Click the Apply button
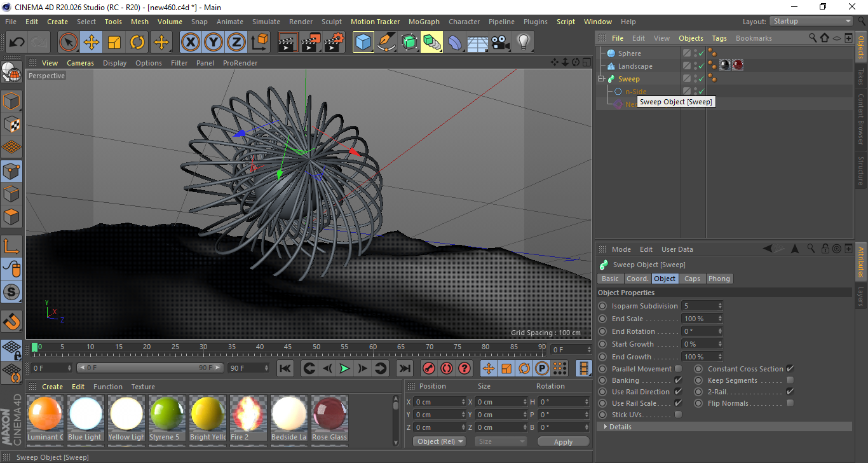This screenshot has width=868, height=463. (563, 441)
